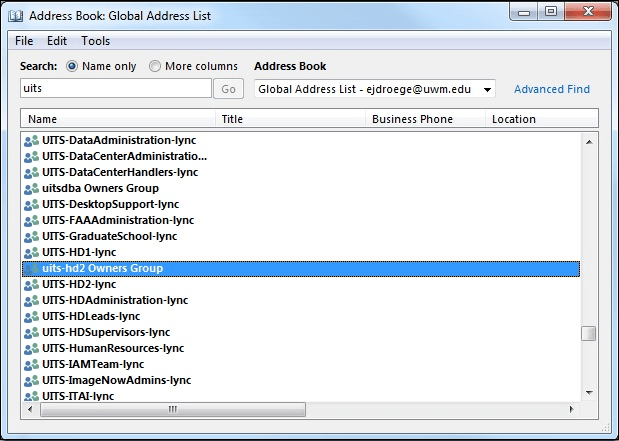Click group icon beside UITS-DataAdministration-lync
Viewport: 619px width, 441px height.
click(x=31, y=141)
